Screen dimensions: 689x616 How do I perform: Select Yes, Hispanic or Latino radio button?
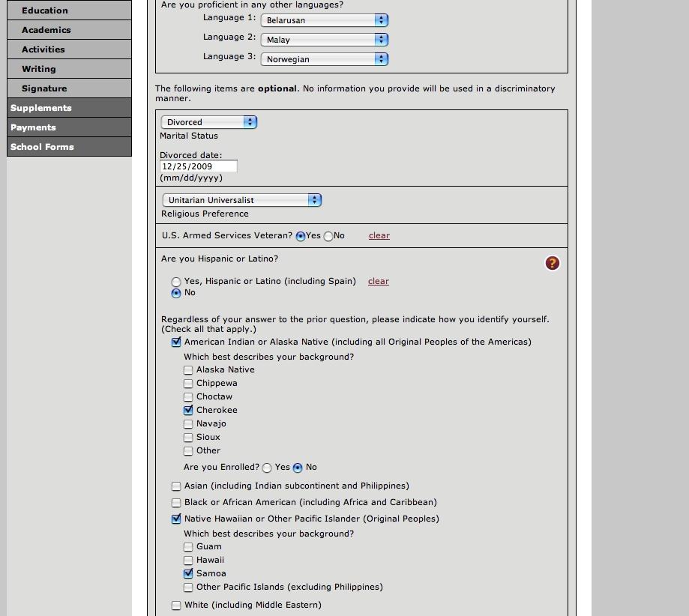(x=176, y=282)
